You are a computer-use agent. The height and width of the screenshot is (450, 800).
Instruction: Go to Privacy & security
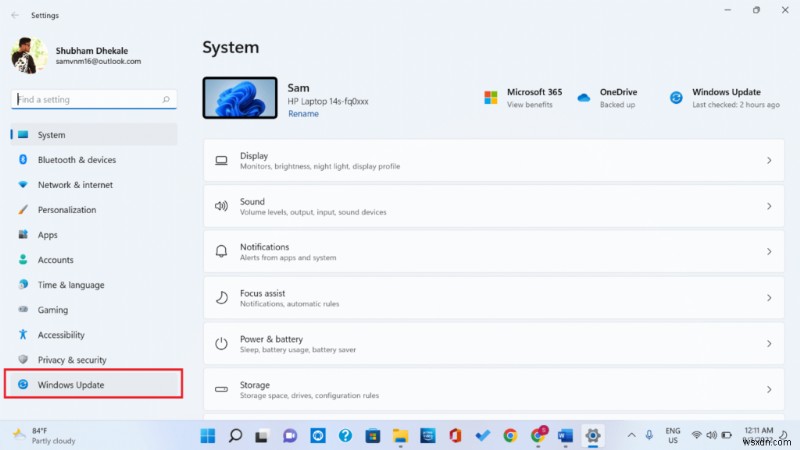click(x=94, y=360)
